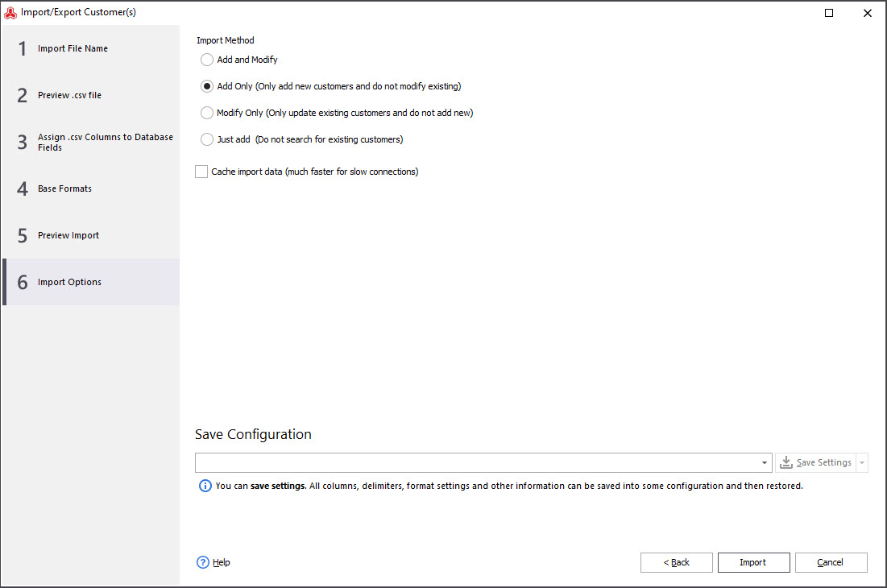Select the Add Only radio button
Image resolution: width=887 pixels, height=588 pixels.
coord(207,86)
